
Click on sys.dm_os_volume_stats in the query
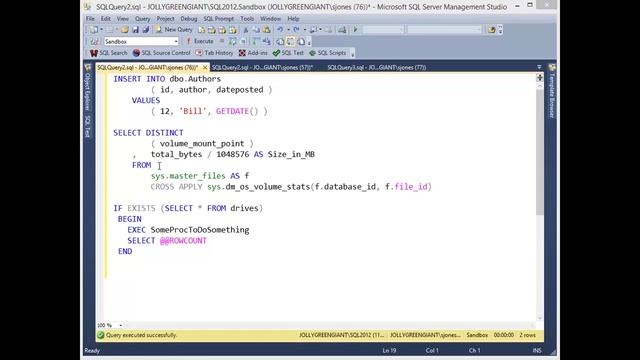(259, 187)
